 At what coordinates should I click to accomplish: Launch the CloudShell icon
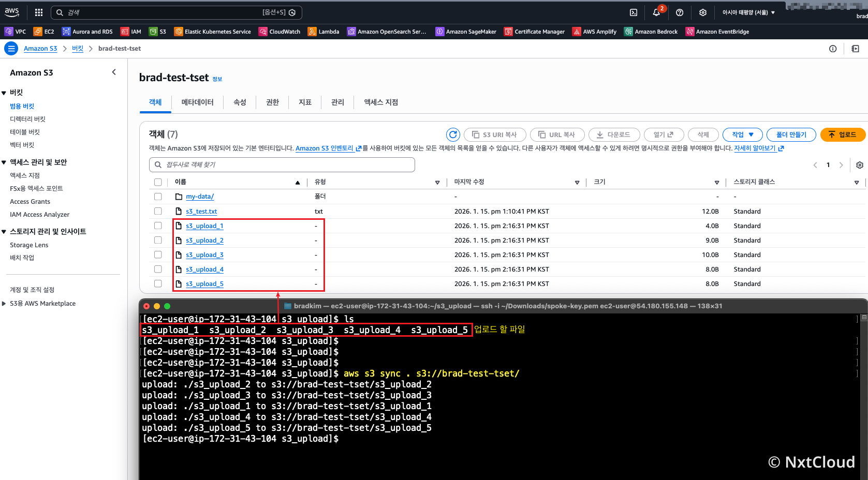click(634, 12)
